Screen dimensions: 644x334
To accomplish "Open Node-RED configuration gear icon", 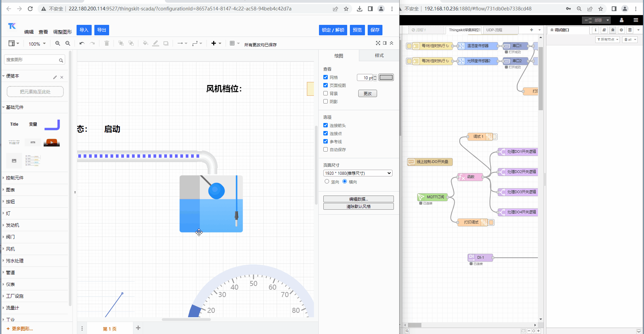I will click(x=622, y=30).
